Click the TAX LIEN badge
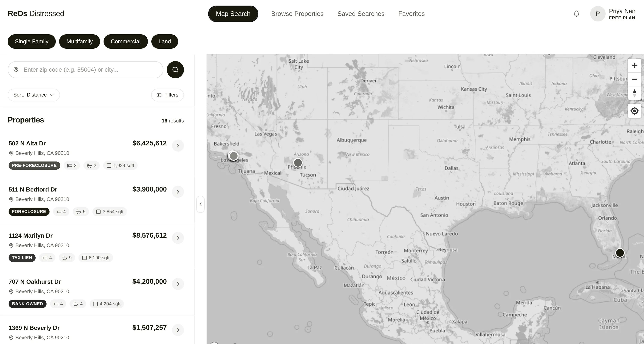Screen dimensions: 644x344 (x=22, y=257)
